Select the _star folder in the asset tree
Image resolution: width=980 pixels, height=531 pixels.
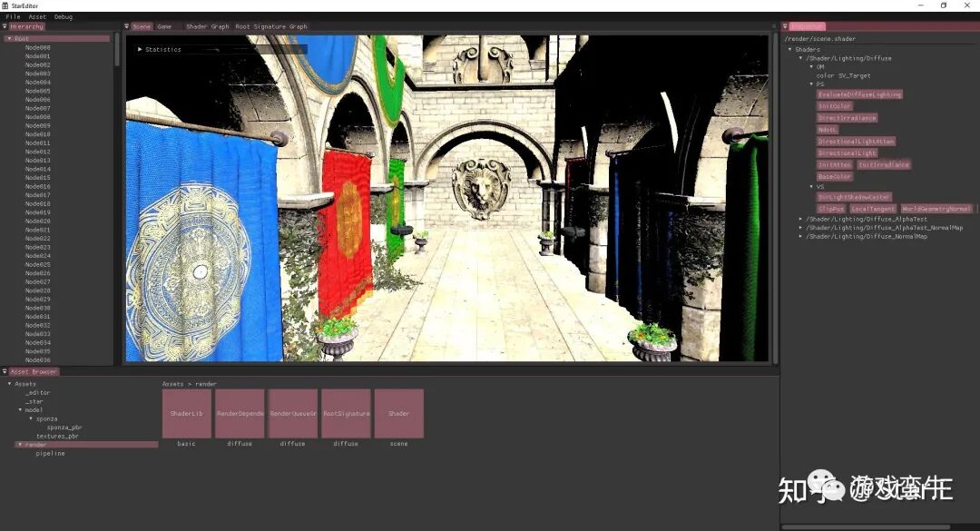tap(34, 401)
